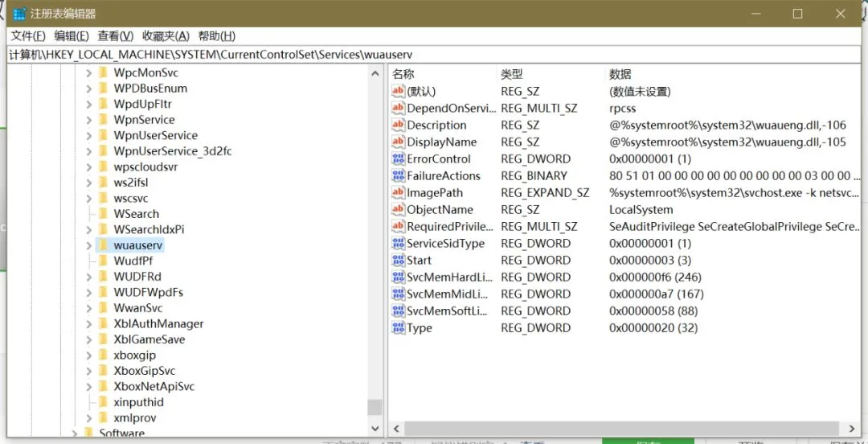Image resolution: width=868 pixels, height=444 pixels.
Task: Select the WSearchIdxPi folder icon
Action: click(x=103, y=229)
